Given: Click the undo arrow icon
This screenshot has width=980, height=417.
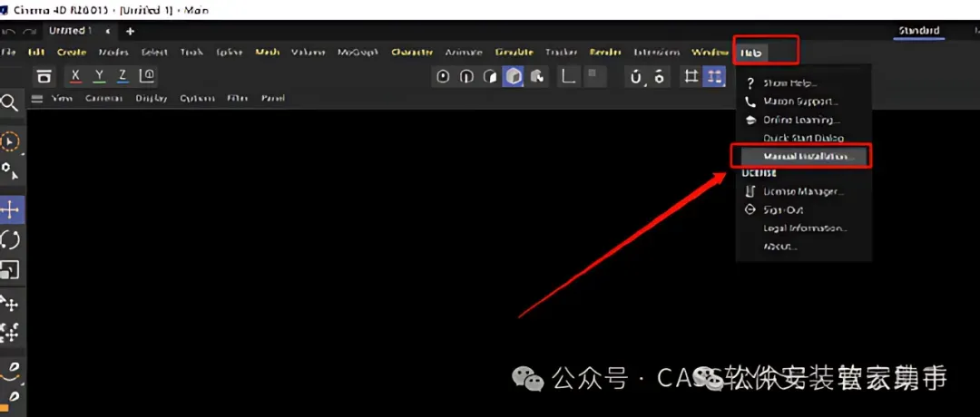Looking at the screenshot, I should point(9,31).
